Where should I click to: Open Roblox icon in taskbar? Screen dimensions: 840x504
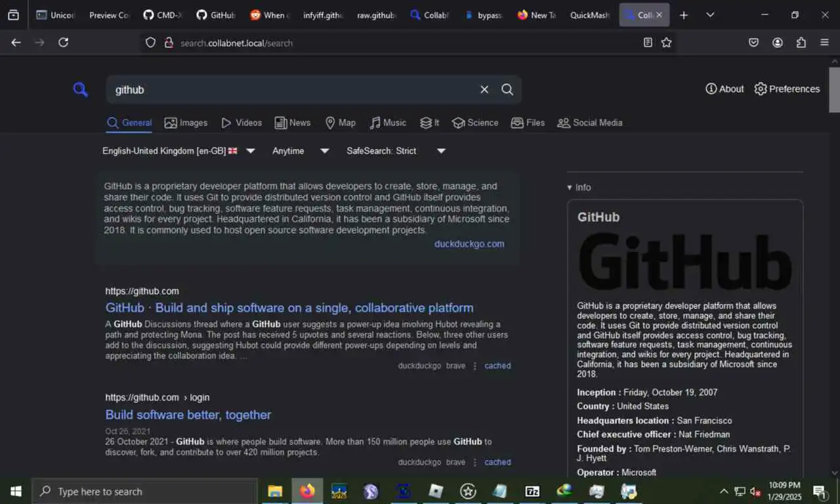[x=436, y=491]
